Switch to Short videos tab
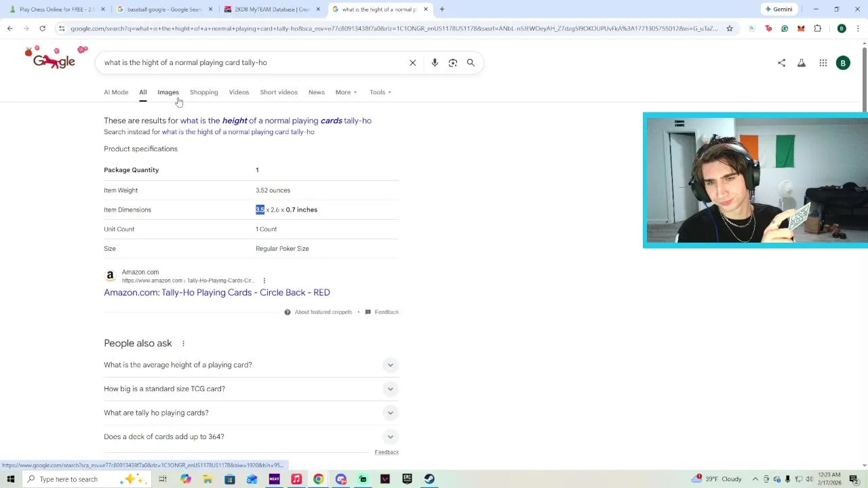868x488 pixels. pos(279,92)
